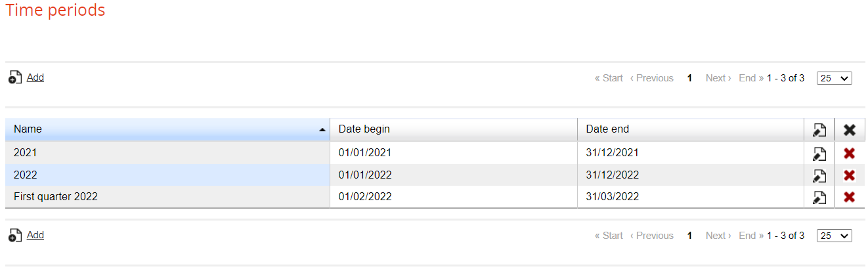The image size is (868, 277).
Task: Open the top page size dropdown
Action: 834,78
